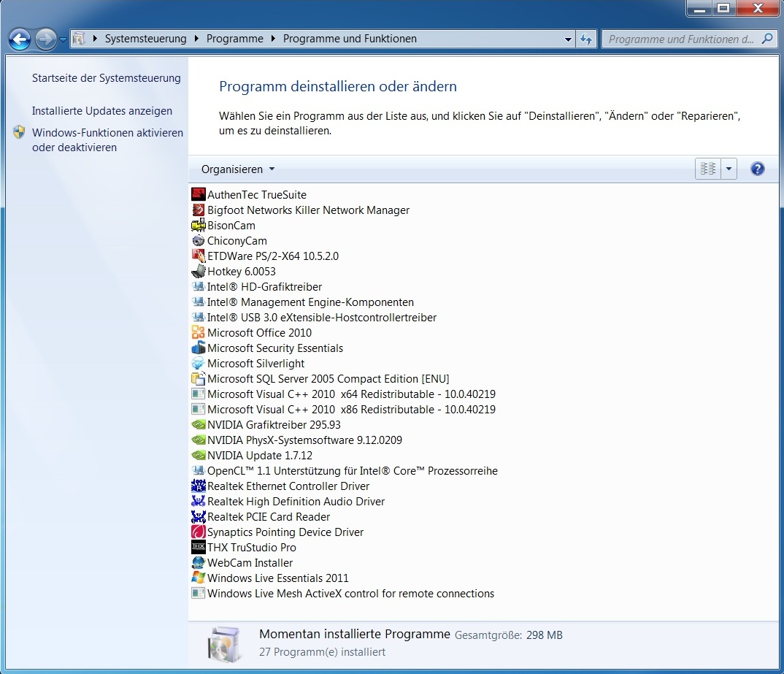
Task: Select the BisonCam program icon
Action: [x=199, y=226]
